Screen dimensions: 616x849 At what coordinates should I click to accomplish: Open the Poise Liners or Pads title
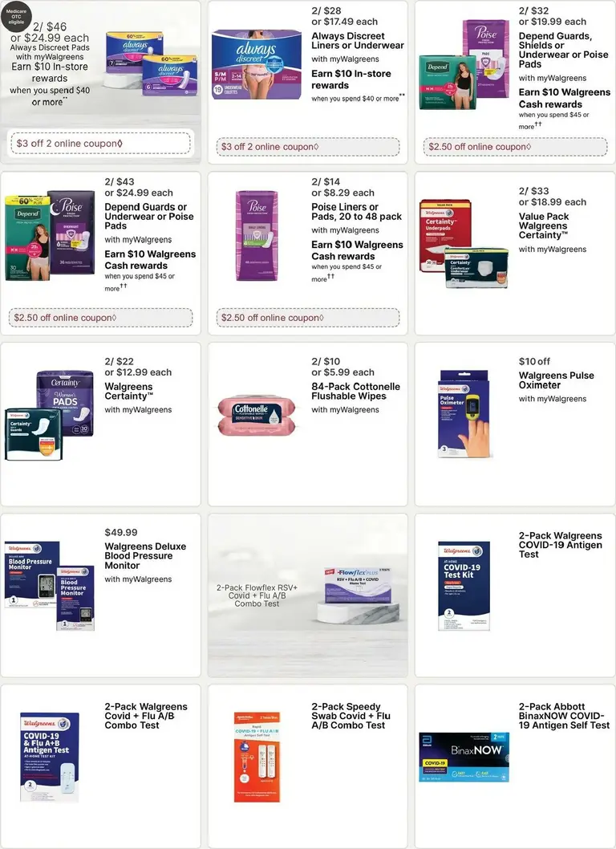pyautogui.click(x=356, y=212)
